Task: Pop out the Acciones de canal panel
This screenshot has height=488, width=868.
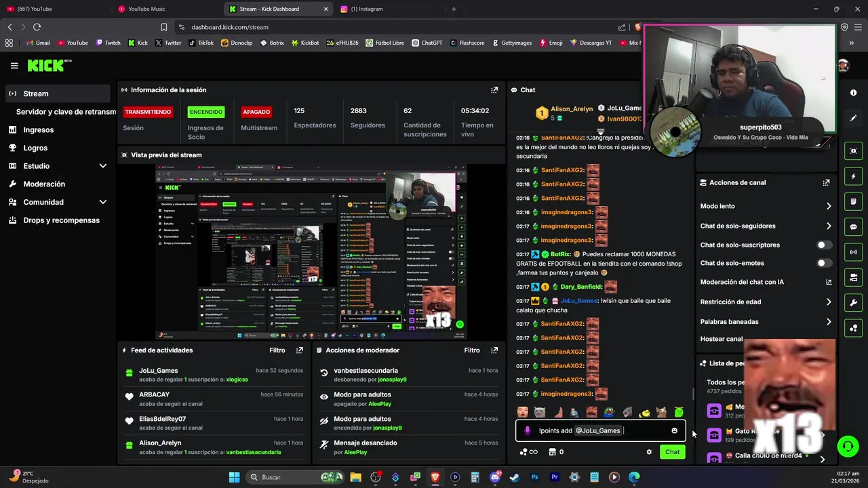Action: [x=826, y=182]
